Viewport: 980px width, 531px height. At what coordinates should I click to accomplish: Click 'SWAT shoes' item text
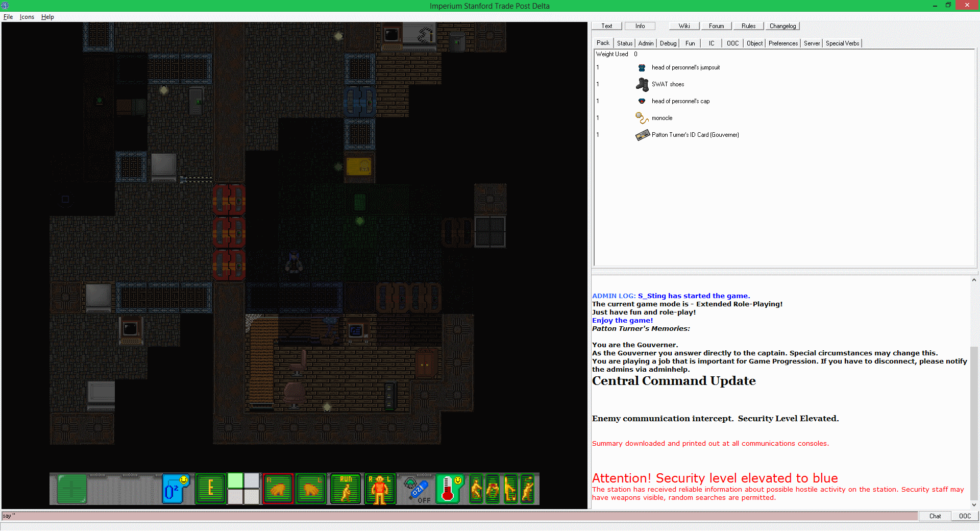click(x=668, y=84)
